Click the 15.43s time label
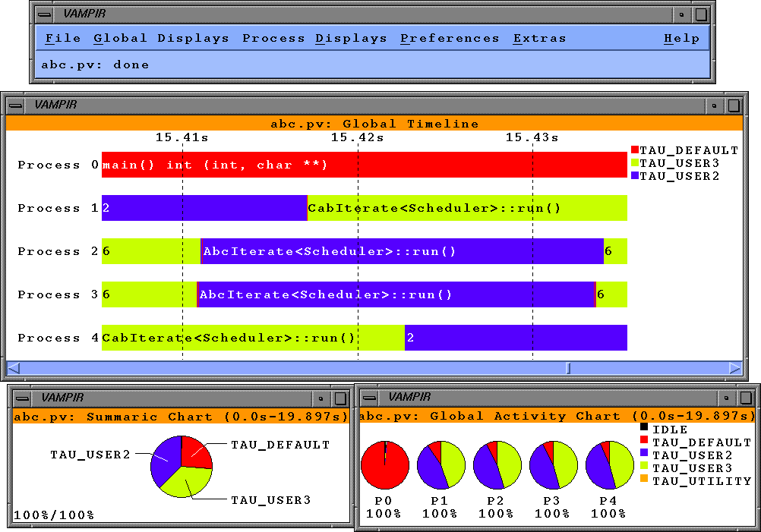 (532, 137)
